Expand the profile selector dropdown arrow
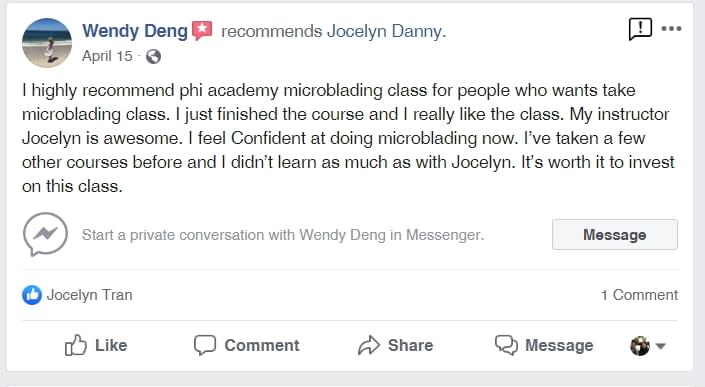Image resolution: width=705 pixels, height=387 pixels. (x=660, y=346)
